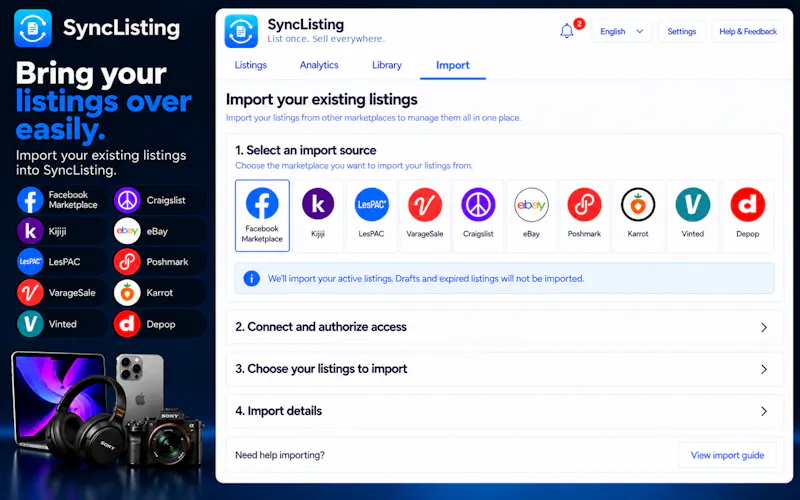The height and width of the screenshot is (500, 800).
Task: Click the '1. Select an import source' heading
Action: coord(306,151)
